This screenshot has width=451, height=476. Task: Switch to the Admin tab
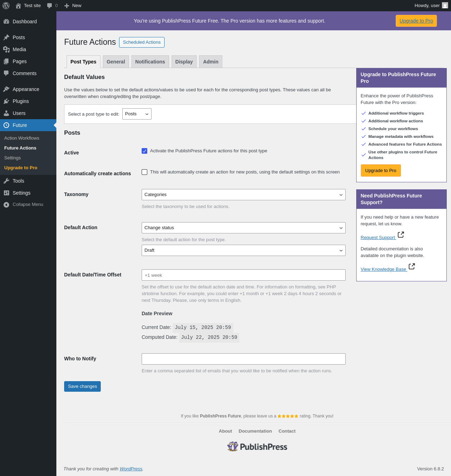tap(211, 62)
